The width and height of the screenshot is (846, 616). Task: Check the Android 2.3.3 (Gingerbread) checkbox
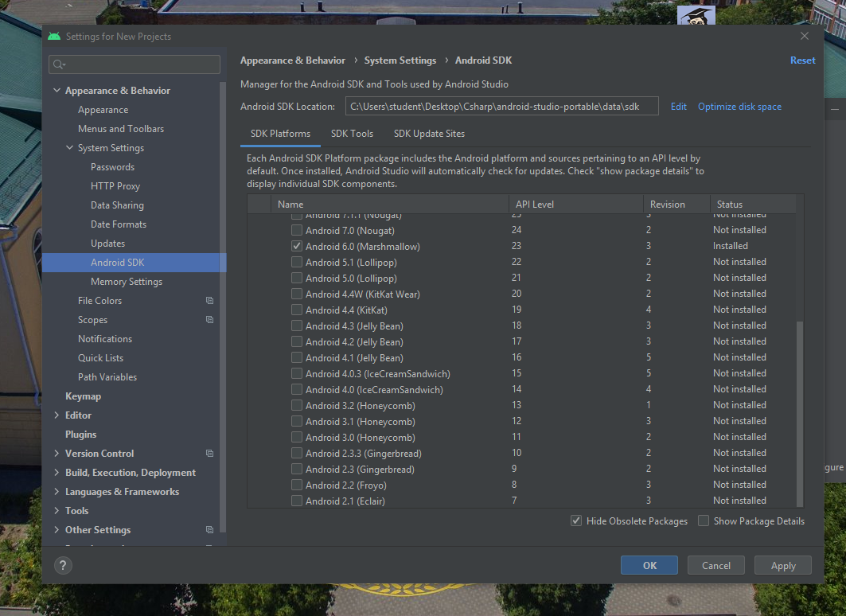coord(297,453)
